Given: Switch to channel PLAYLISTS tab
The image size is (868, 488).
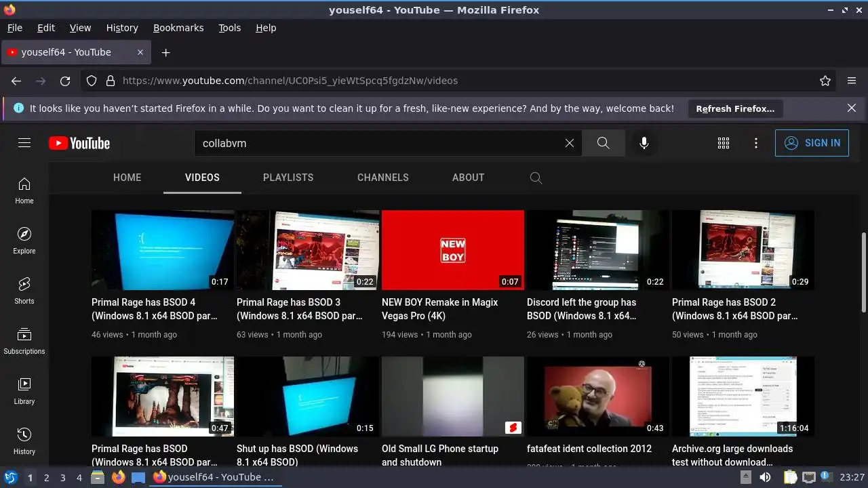Looking at the screenshot, I should [288, 178].
